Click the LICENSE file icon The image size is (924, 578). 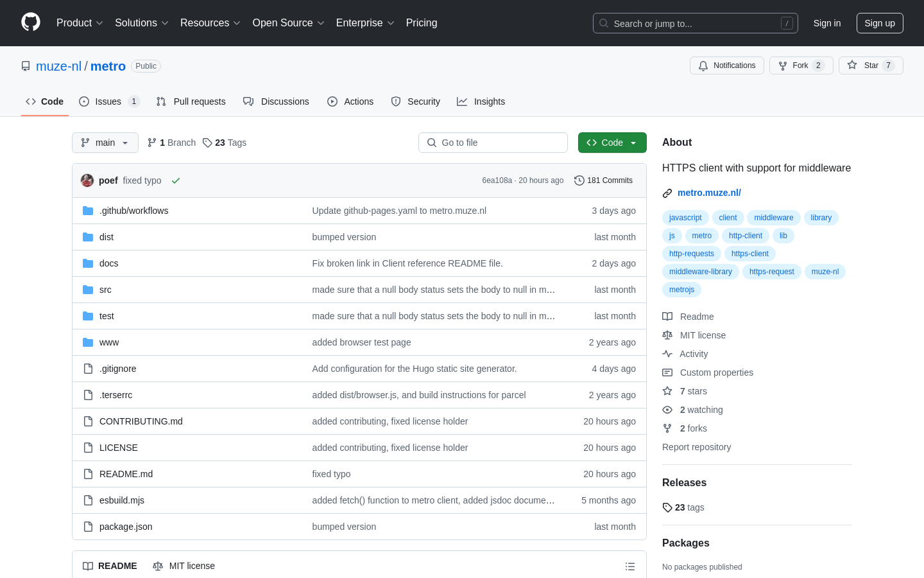click(x=88, y=448)
